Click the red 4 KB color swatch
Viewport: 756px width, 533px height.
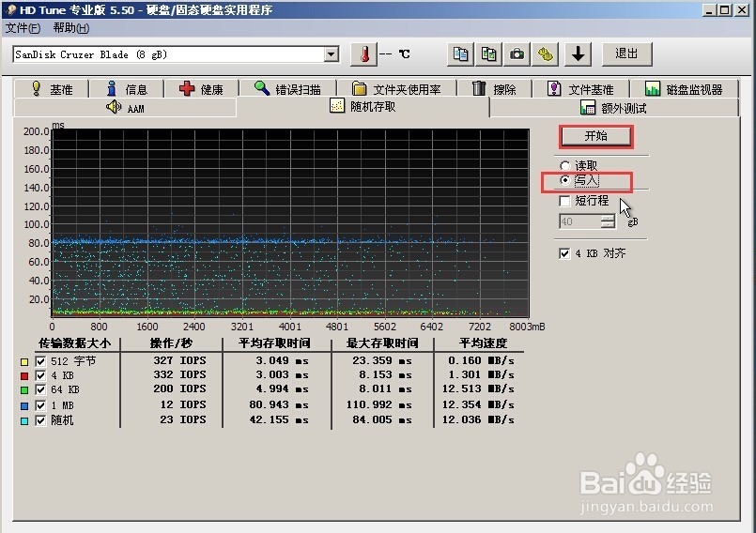24,376
